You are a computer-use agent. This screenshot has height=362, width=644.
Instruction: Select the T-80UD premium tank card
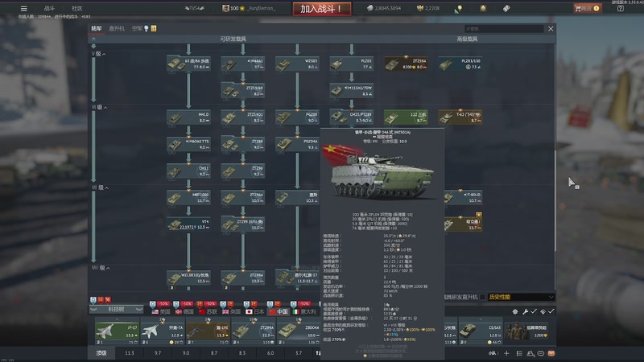coord(463,197)
